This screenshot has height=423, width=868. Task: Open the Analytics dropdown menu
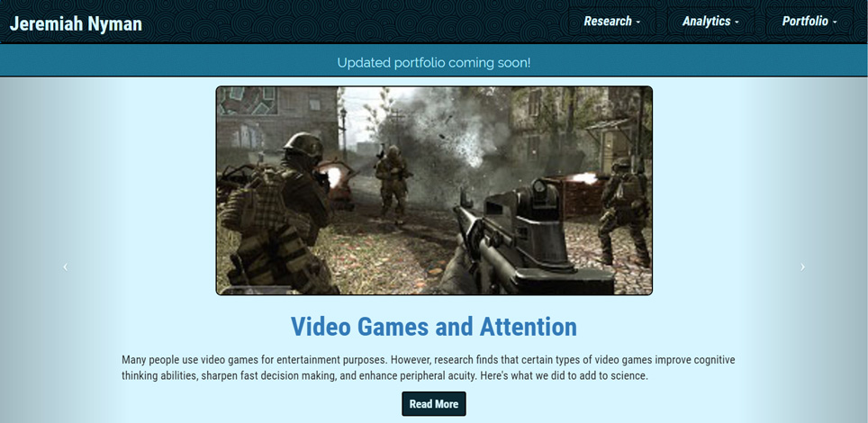(x=710, y=22)
